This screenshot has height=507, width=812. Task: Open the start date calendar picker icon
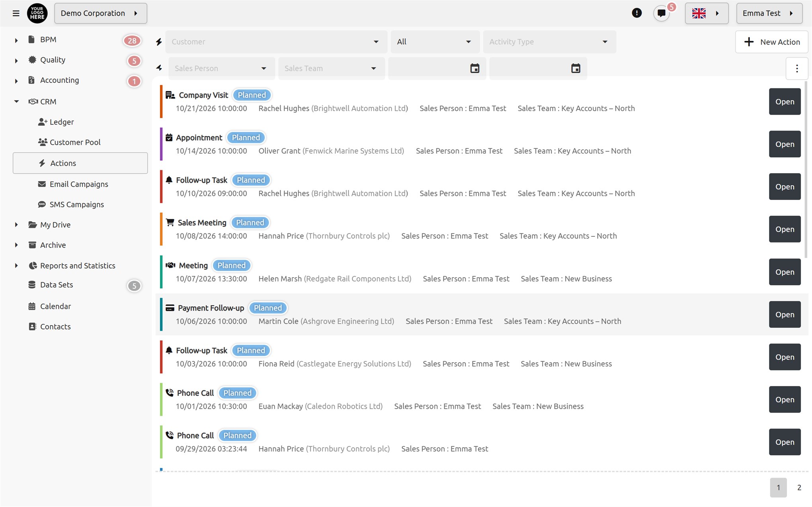pos(474,68)
